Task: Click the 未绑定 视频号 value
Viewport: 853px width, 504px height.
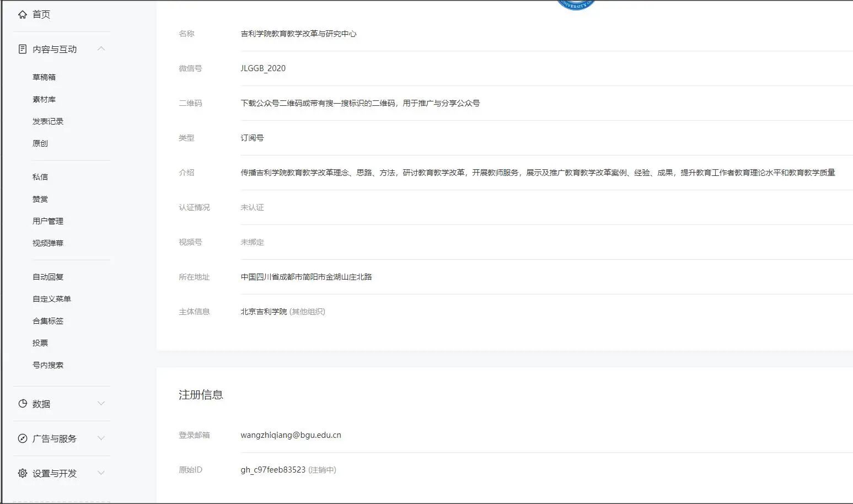Action: click(x=252, y=242)
